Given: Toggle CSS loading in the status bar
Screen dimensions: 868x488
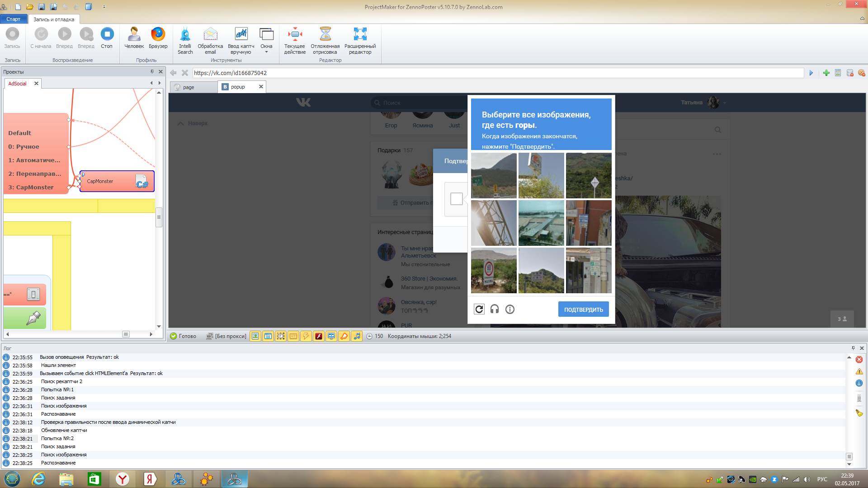Looking at the screenshot, I should [x=293, y=336].
